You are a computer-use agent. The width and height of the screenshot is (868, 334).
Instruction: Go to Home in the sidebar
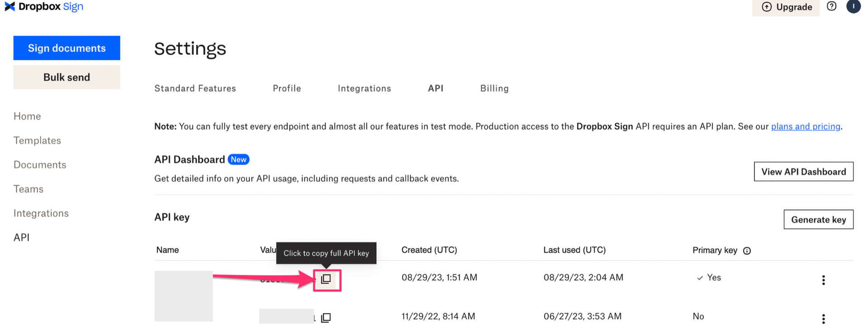(x=27, y=116)
